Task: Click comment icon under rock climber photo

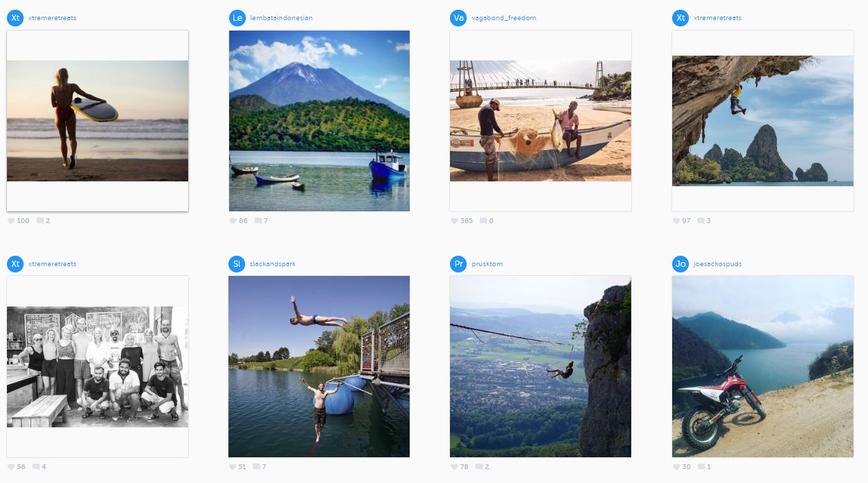Action: (701, 221)
